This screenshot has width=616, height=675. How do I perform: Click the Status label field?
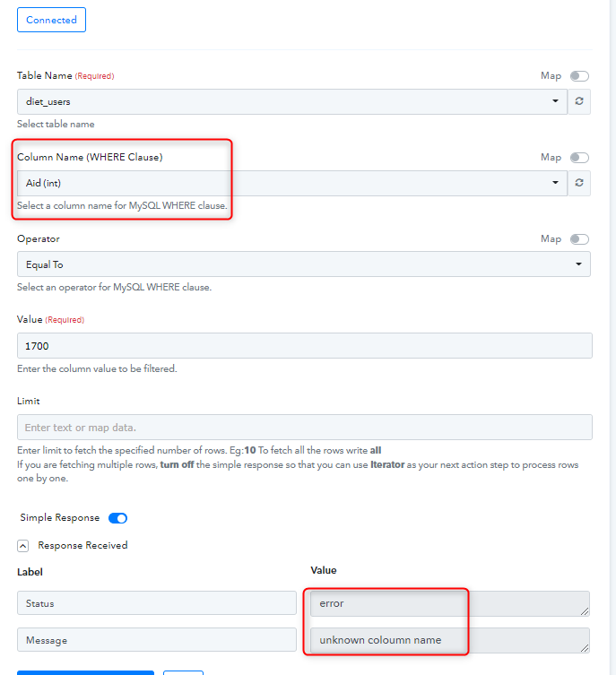[157, 603]
